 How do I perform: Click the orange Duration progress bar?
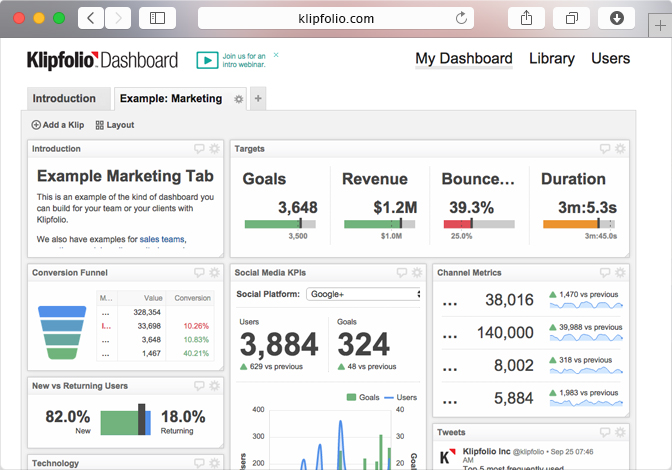(x=579, y=224)
